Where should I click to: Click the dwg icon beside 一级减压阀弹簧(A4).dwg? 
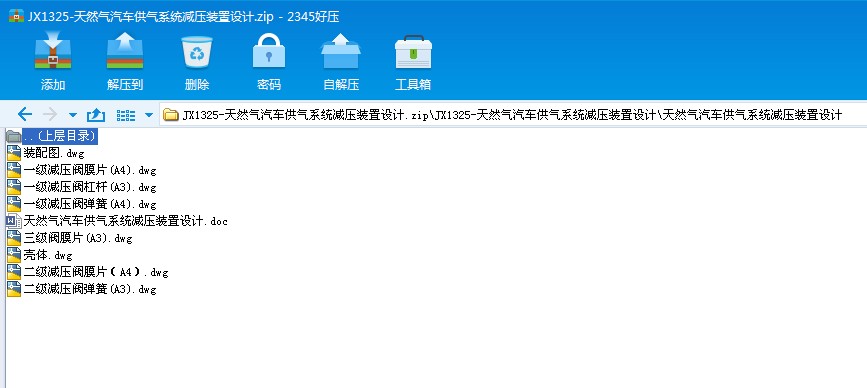coord(14,205)
